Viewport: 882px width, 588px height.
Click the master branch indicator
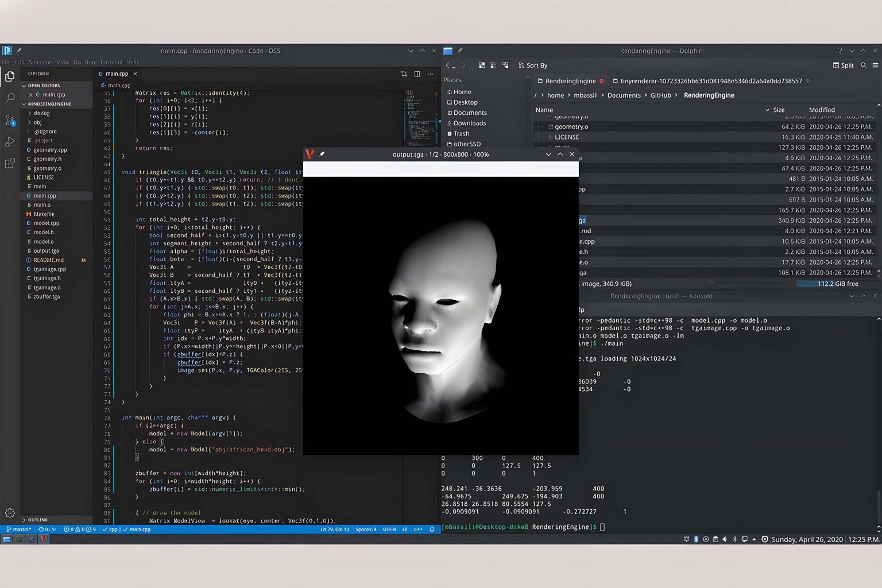point(20,529)
